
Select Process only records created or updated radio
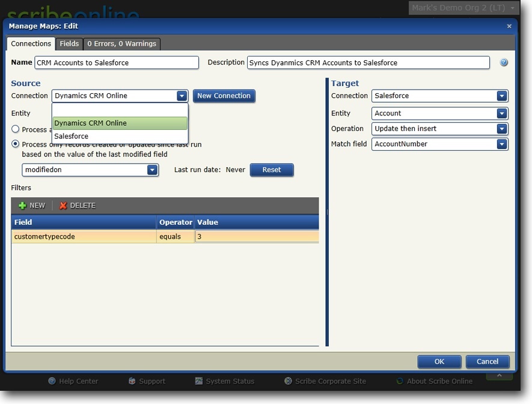point(15,144)
